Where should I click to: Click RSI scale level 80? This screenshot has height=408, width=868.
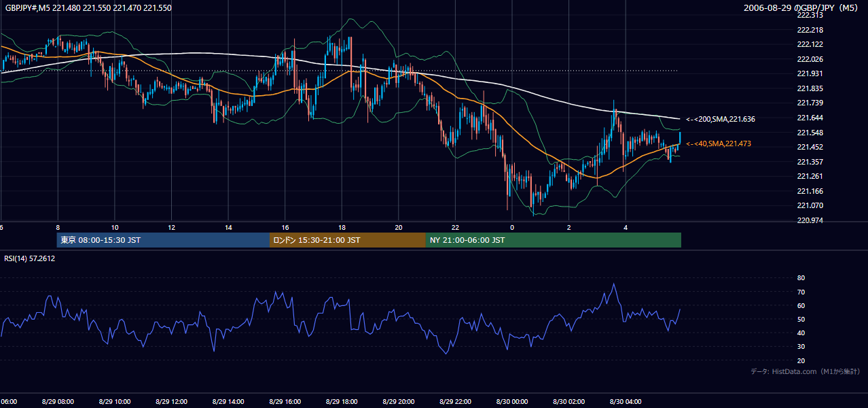click(801, 278)
